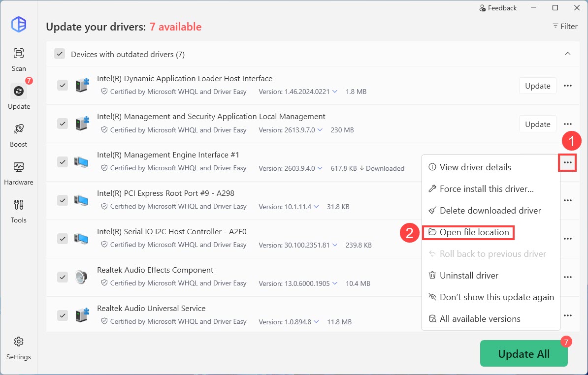
Task: Click the 230 MB file size
Action: pyautogui.click(x=342, y=130)
